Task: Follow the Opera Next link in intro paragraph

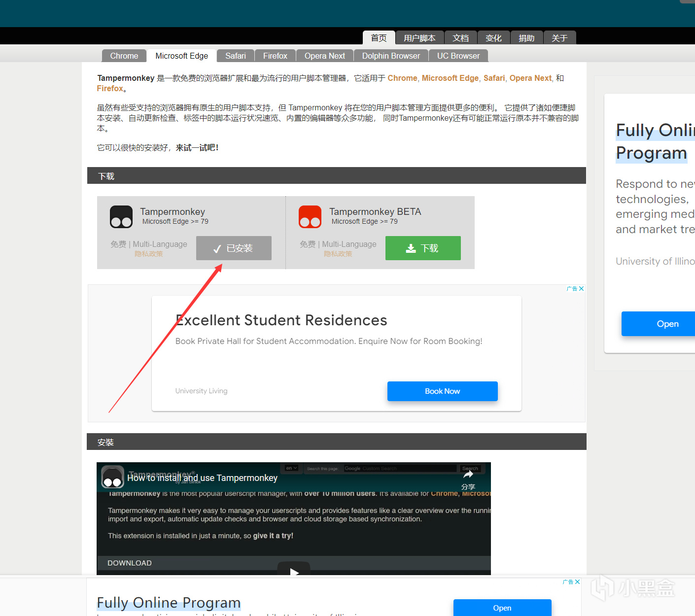Action: (530, 78)
